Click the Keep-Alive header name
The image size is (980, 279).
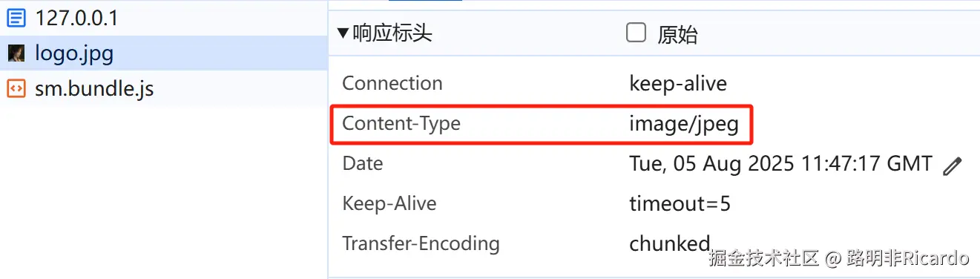[x=389, y=203]
